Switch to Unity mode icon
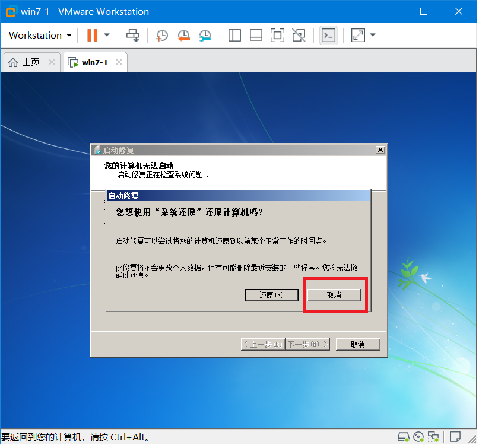Viewport: 479px width, 448px height. pos(299,36)
